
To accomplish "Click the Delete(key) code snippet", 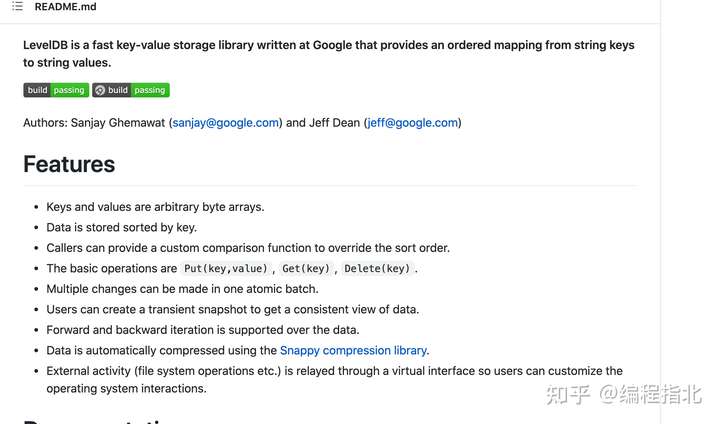I will click(x=377, y=269).
